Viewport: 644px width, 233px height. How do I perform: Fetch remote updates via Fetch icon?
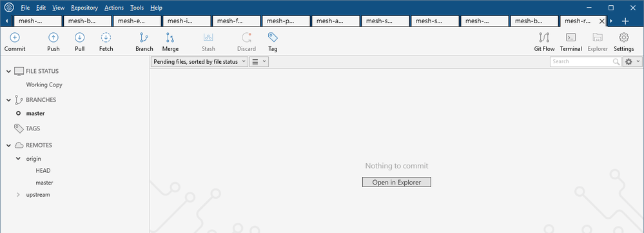[x=106, y=38]
